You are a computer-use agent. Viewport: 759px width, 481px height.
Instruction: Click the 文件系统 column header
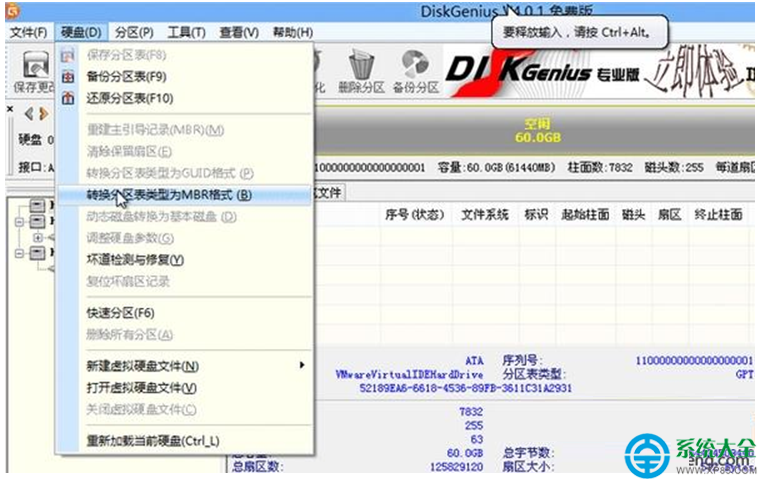[x=485, y=215]
